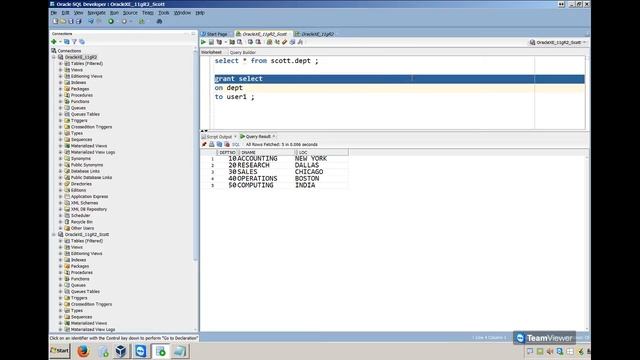Open the connection dropdown at worksheet top right
The width and height of the screenshot is (640, 360).
(558, 42)
